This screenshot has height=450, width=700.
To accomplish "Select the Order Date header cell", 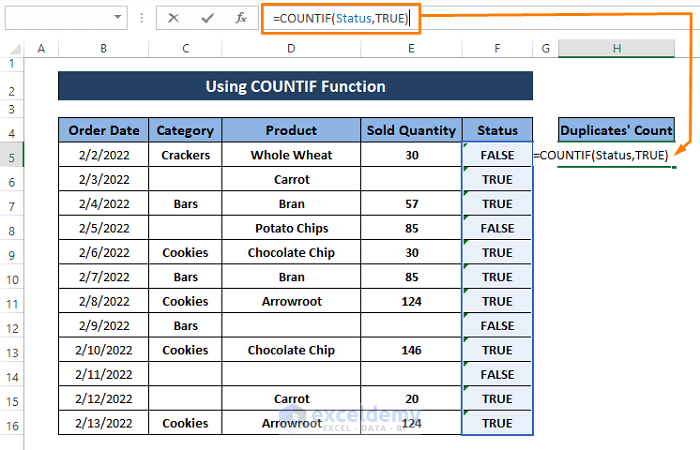I will (104, 130).
